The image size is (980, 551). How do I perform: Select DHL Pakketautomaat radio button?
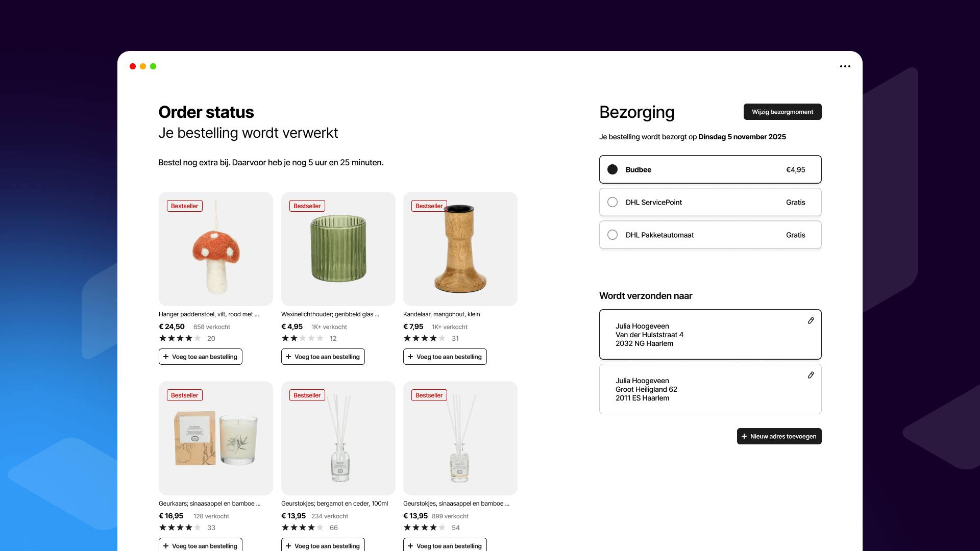612,235
